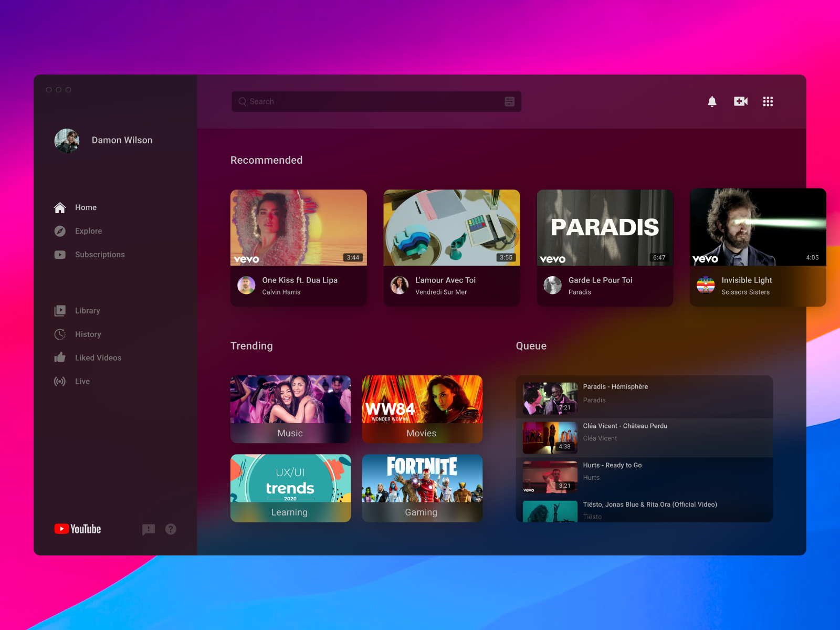The image size is (840, 630).
Task: Click Damon Wilson username
Action: 122,140
